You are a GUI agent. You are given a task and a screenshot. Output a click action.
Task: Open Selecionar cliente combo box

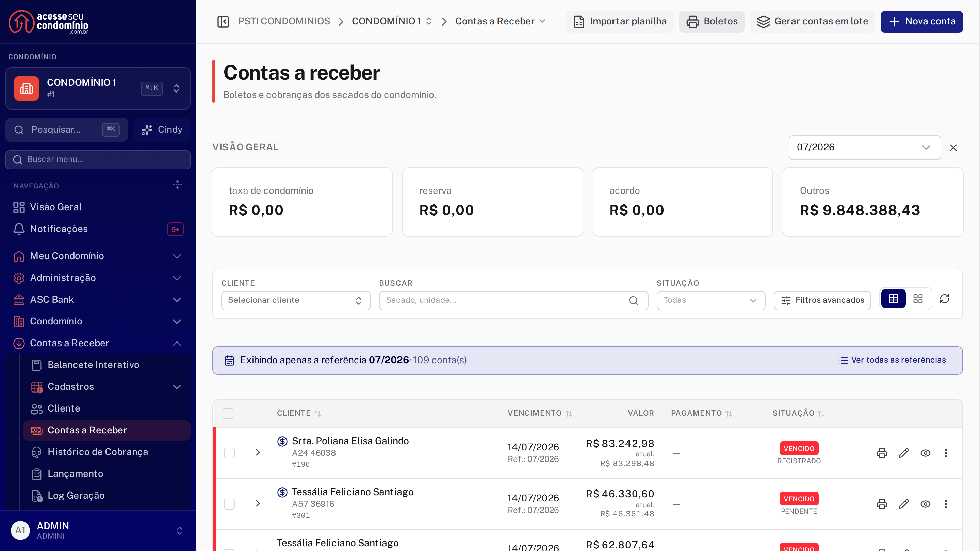pos(296,300)
